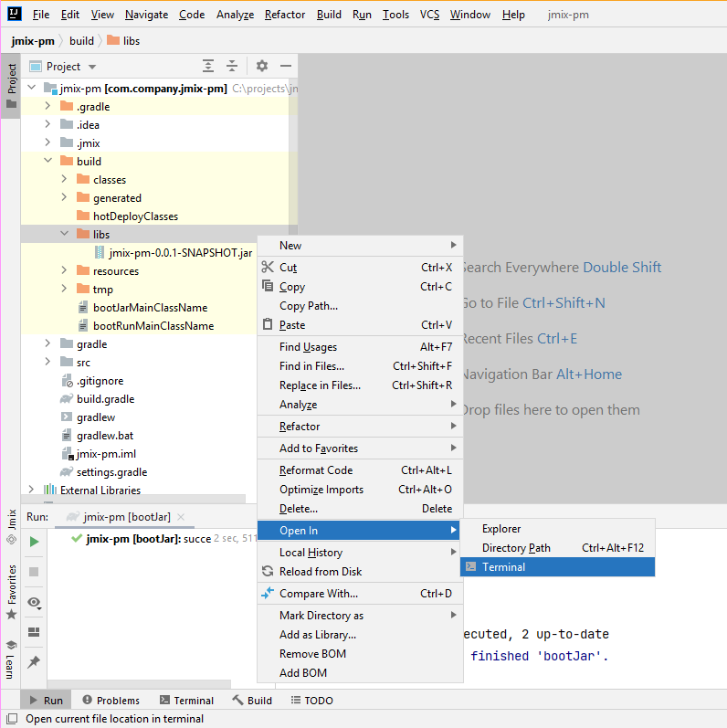Choose Copy Path... in context menu
The image size is (727, 728).
(x=360, y=306)
